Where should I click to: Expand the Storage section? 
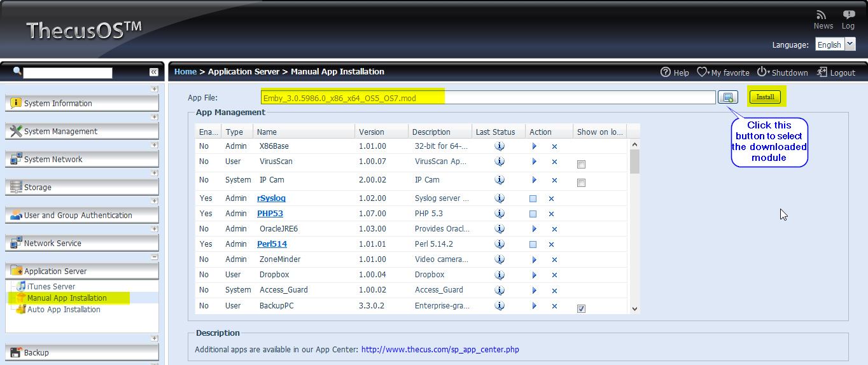155,173
